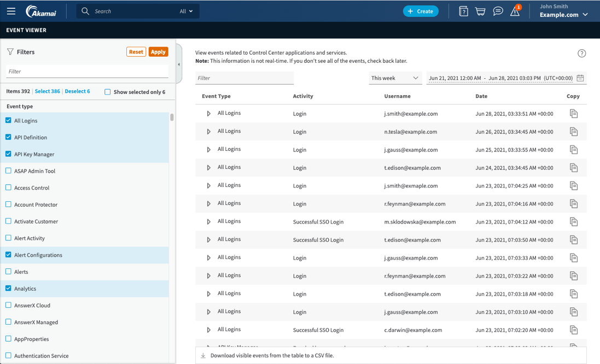Viewport: 600px width, 364px height.
Task: Click the Apply filters button
Action: coord(158,52)
